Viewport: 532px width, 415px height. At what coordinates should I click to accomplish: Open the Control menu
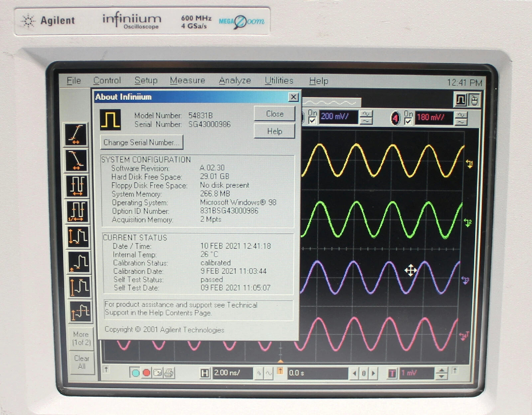(x=107, y=81)
